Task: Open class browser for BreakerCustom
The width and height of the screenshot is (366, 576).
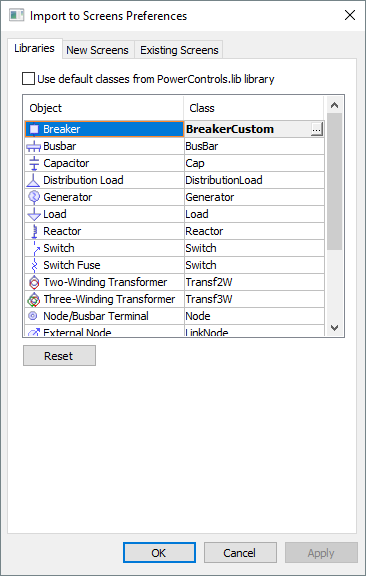Action: coord(316,129)
